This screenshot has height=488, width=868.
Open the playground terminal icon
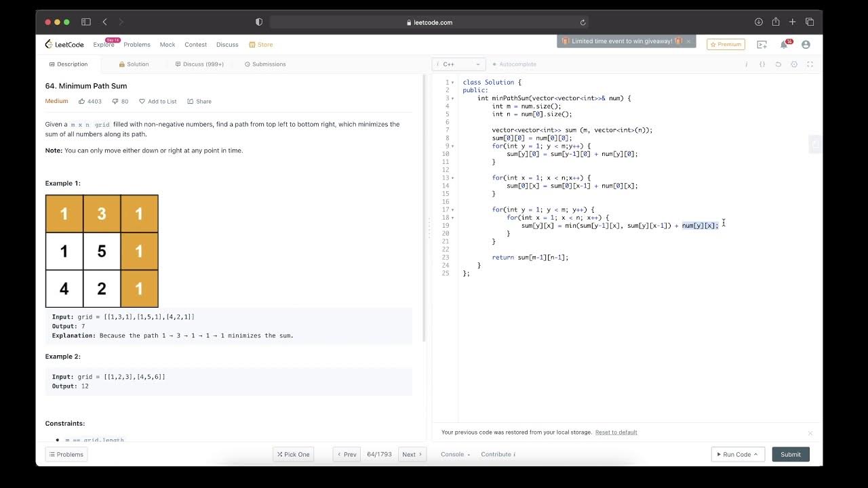762,45
